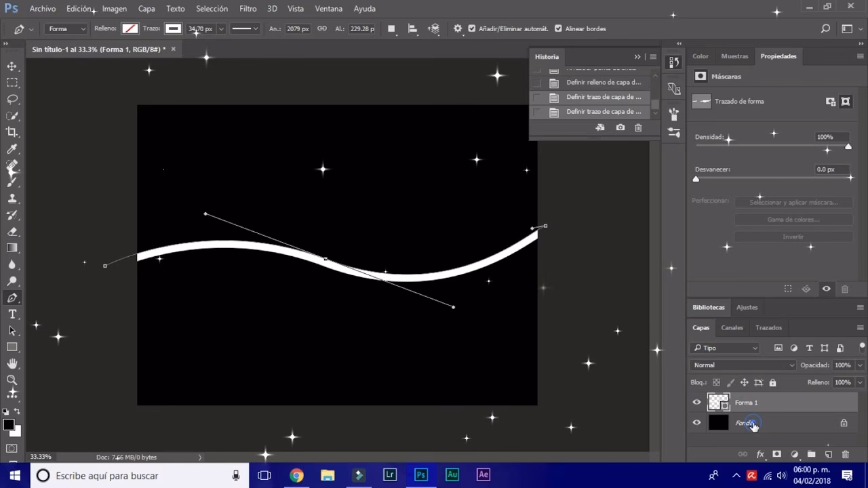Click the Invertir button in Propiedades
This screenshot has width=868, height=488.
click(793, 237)
